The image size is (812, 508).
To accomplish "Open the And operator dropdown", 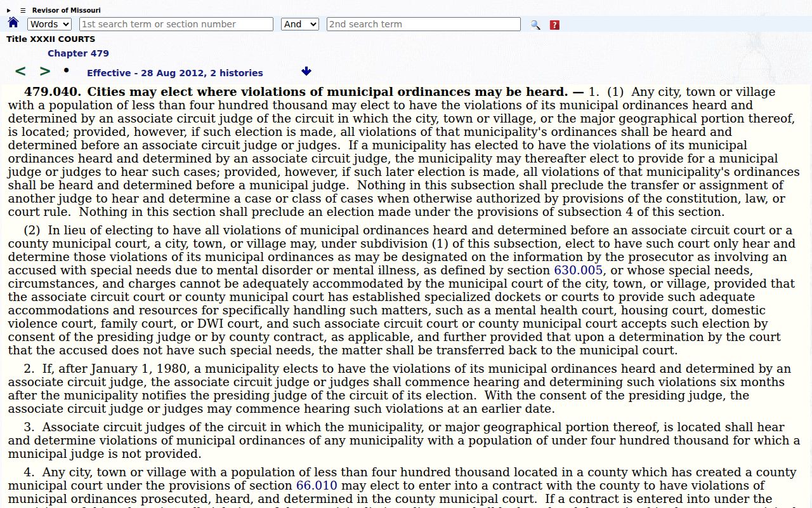I will [299, 24].
